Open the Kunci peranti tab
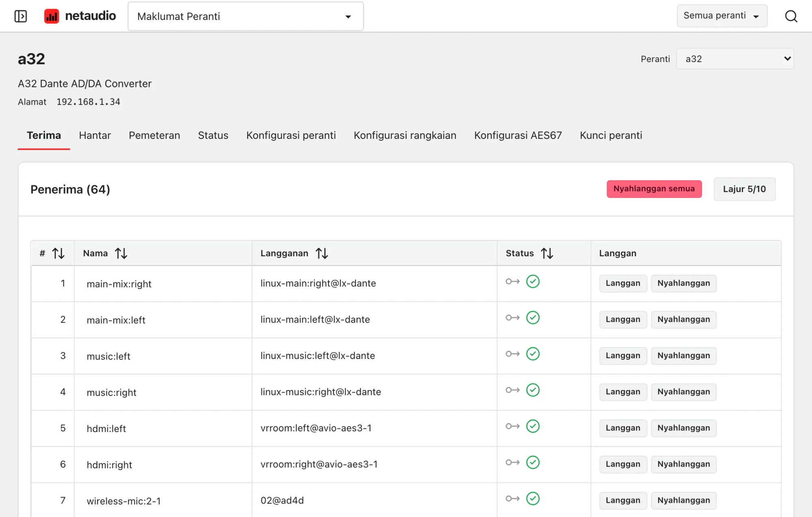The height and width of the screenshot is (517, 812). pos(611,135)
